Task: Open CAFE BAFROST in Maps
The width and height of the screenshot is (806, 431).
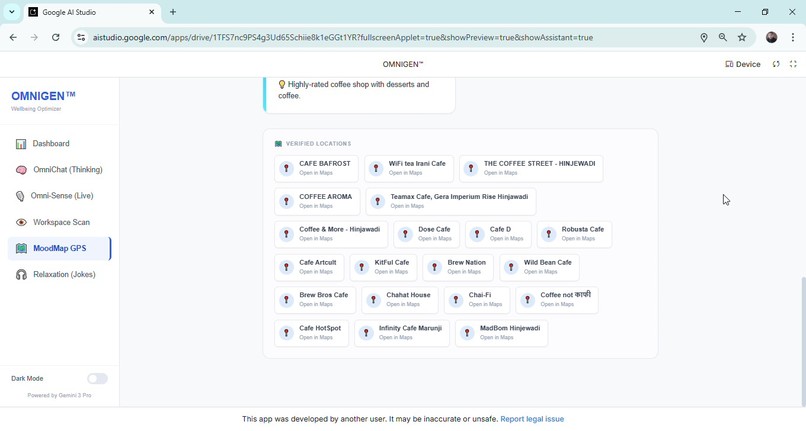Action: click(316, 168)
